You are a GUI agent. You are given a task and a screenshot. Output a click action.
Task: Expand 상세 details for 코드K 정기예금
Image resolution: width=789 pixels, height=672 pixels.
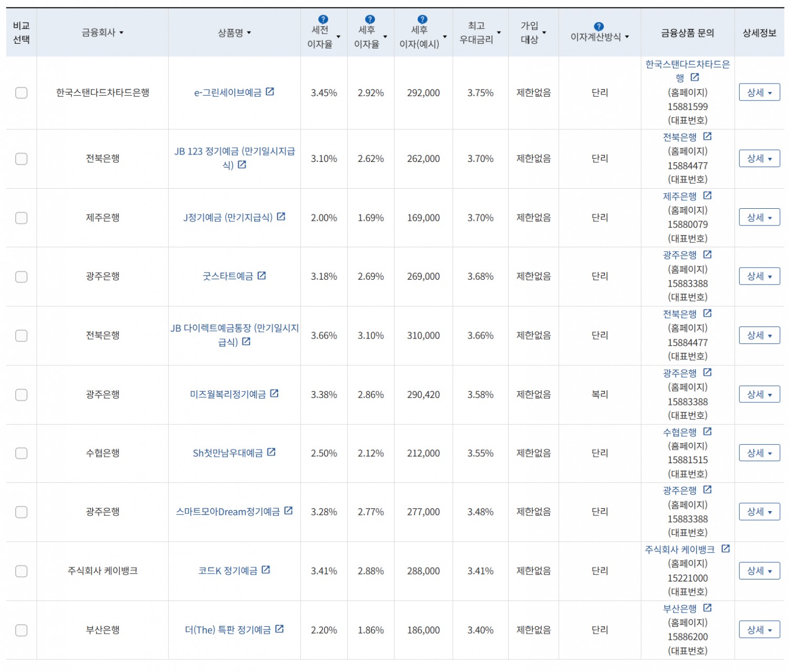tap(759, 571)
